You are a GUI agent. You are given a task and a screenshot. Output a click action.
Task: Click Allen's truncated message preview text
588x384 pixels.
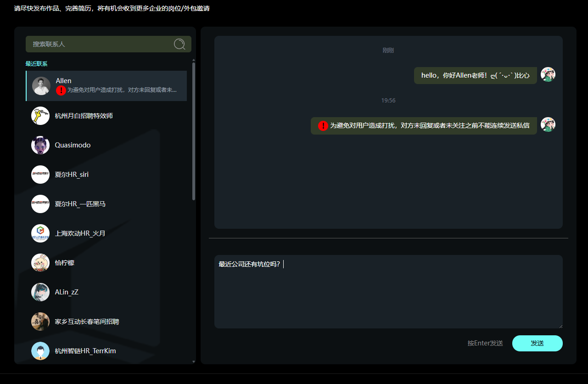tap(122, 90)
